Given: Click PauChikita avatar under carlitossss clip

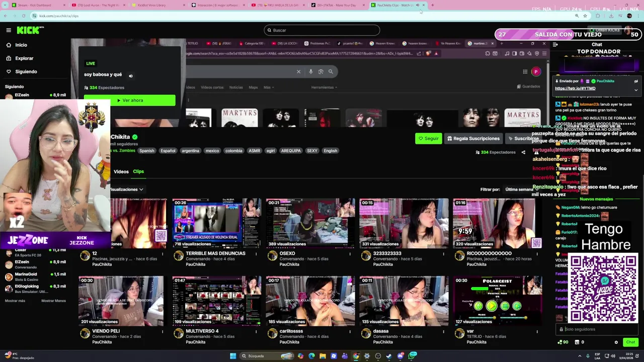Looking at the screenshot, I should pos(272,334).
